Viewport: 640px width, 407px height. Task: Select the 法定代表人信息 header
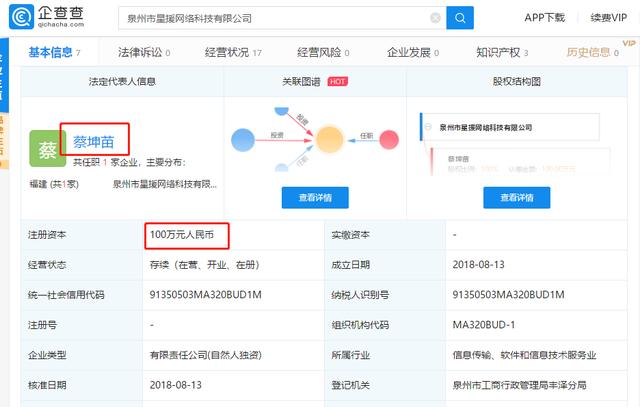click(122, 82)
